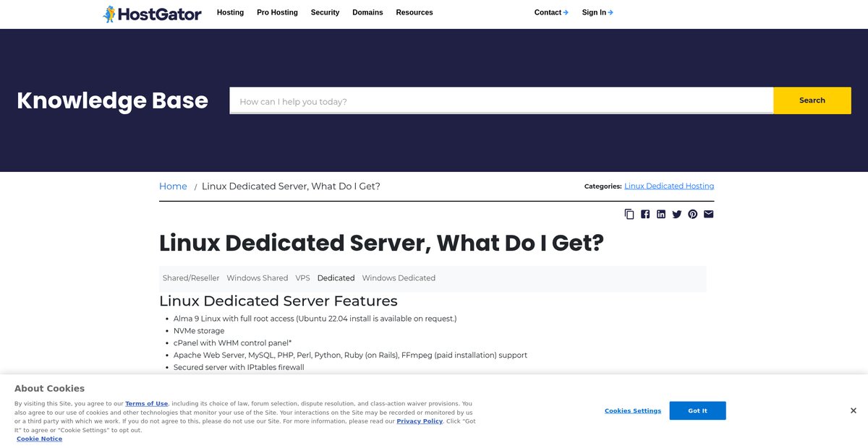Share the article on Facebook
Screen dimensions: 868x448
pyautogui.click(x=645, y=214)
